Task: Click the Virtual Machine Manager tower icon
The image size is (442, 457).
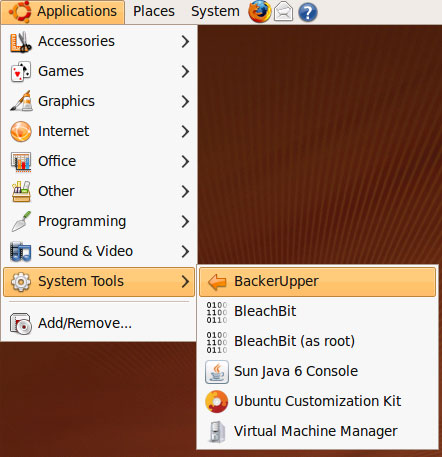Action: click(x=217, y=432)
